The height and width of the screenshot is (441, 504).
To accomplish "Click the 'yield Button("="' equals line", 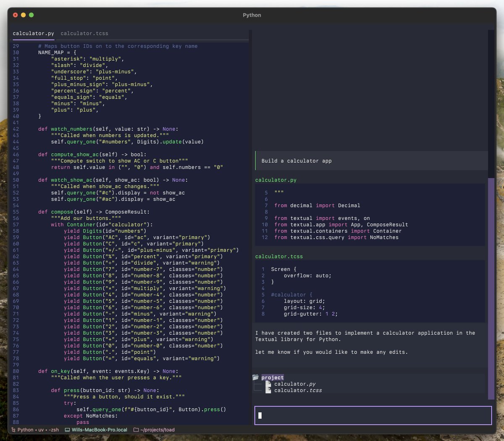I will tap(142, 358).
